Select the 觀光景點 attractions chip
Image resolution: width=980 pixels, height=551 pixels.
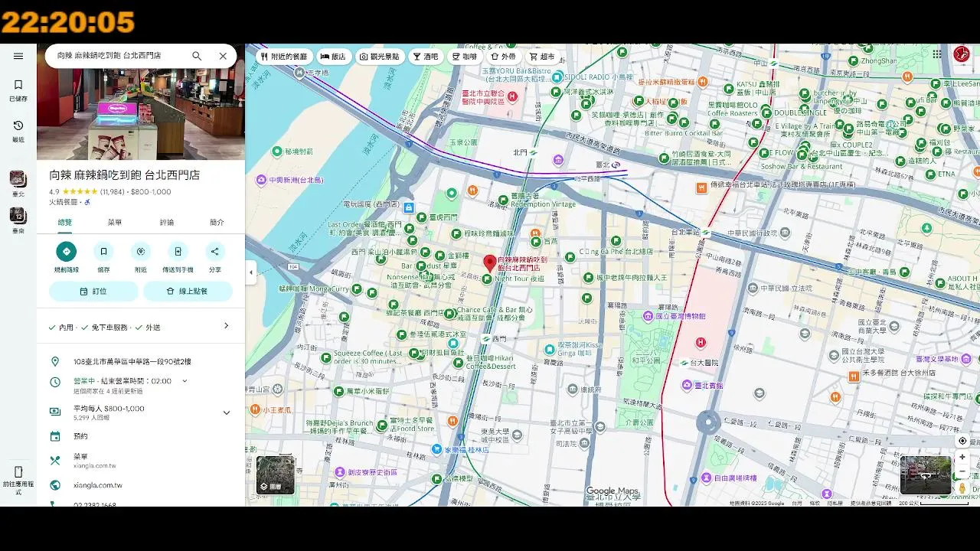(x=379, y=57)
